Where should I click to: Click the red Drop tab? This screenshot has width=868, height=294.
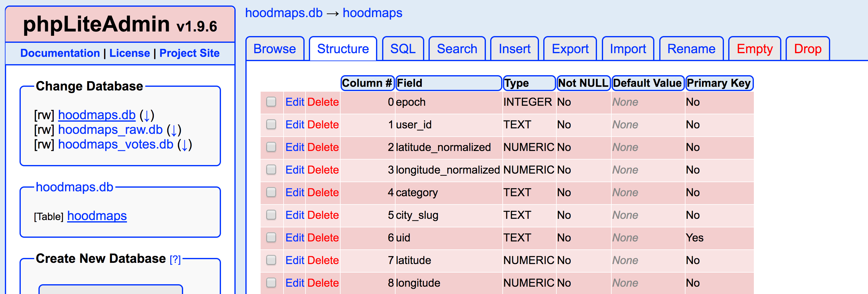pyautogui.click(x=808, y=49)
